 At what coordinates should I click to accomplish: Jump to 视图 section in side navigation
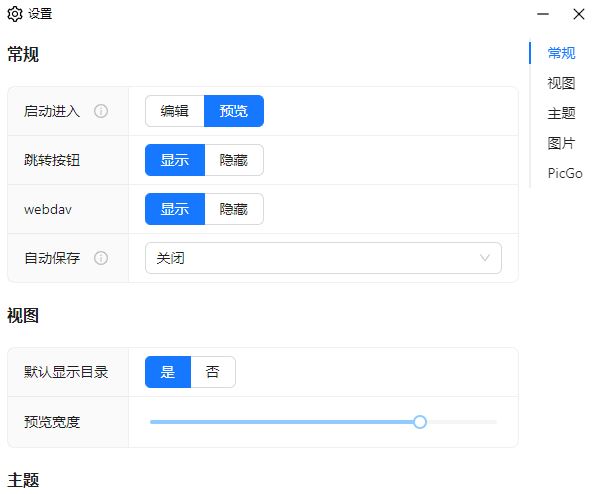coord(561,83)
